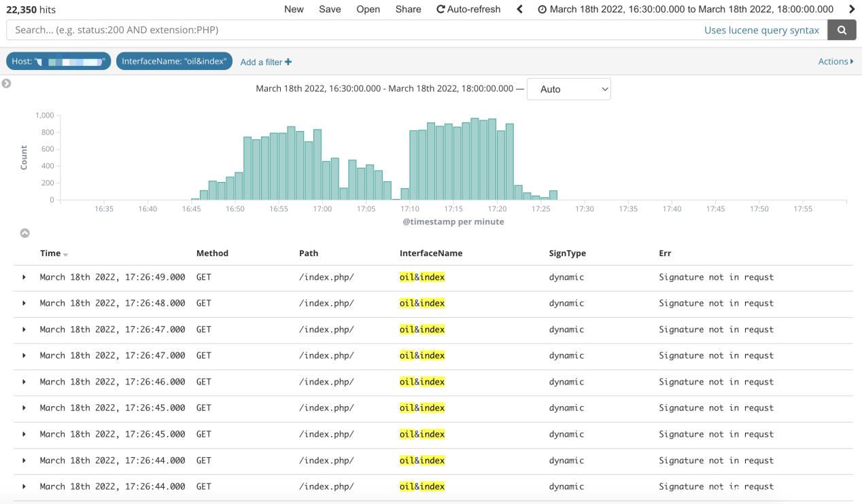Expand the 17:26:46.000 log row

[24, 382]
